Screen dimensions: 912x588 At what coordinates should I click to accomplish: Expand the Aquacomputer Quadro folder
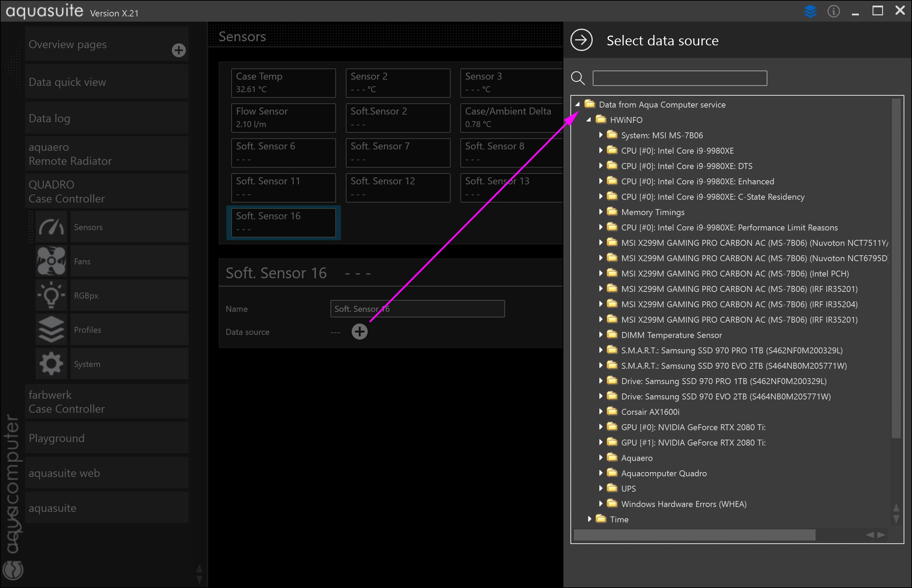tap(600, 473)
